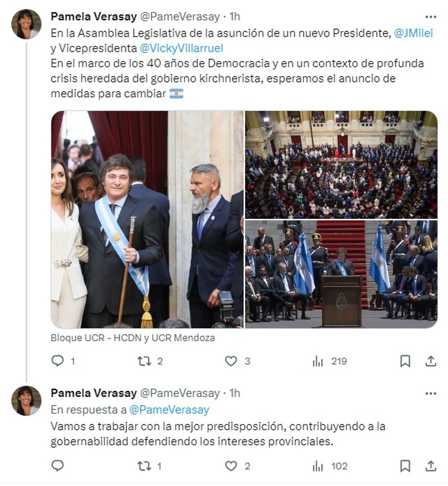Open the congress chamber photo
The width and height of the screenshot is (448, 486).
click(x=341, y=165)
